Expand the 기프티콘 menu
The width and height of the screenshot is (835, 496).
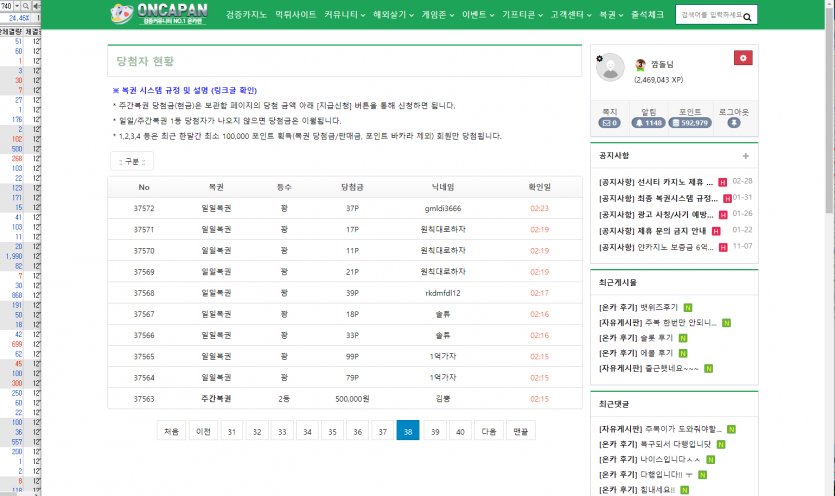522,15
